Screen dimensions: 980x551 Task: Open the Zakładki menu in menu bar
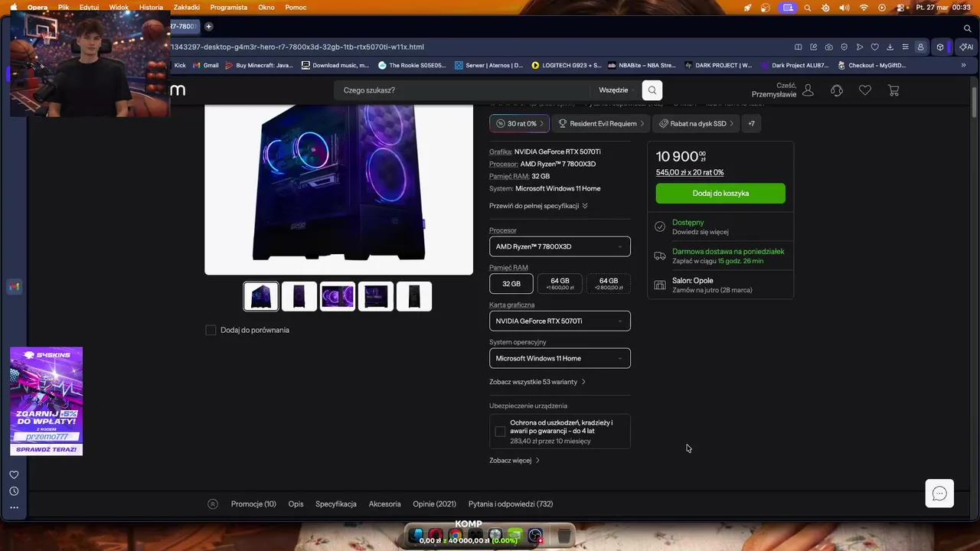tap(187, 8)
